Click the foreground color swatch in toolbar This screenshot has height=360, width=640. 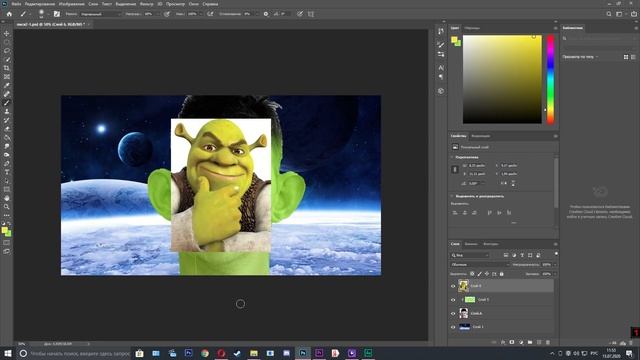pos(5,231)
